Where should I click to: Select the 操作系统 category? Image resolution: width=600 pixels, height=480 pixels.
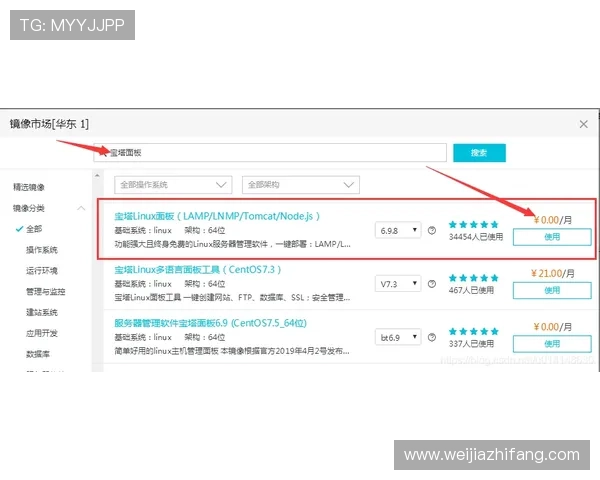(x=42, y=250)
